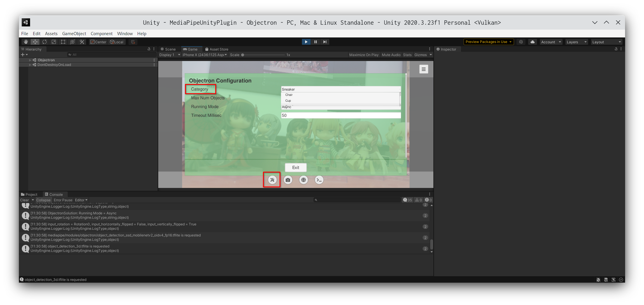Click the camera capture icon in Game view
Screen dimensions: 644x305
click(288, 180)
